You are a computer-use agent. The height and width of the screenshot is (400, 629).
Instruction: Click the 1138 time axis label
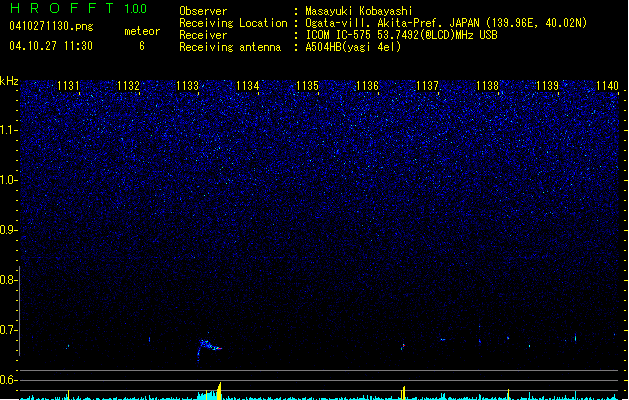pyautogui.click(x=487, y=86)
